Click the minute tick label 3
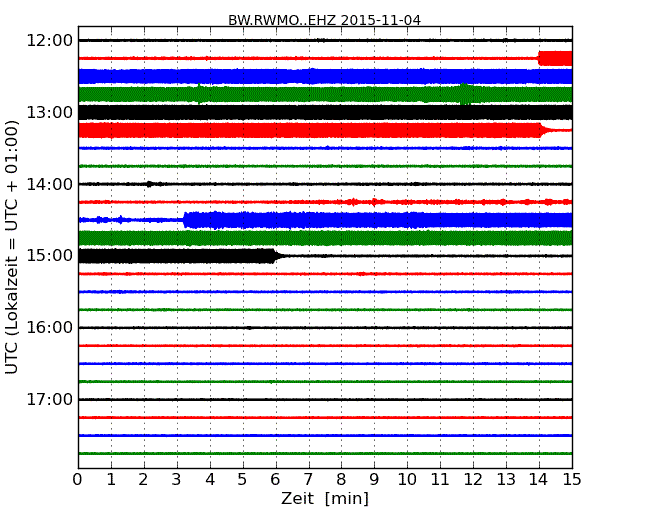Viewport: 650px width, 520px height. coord(177,480)
